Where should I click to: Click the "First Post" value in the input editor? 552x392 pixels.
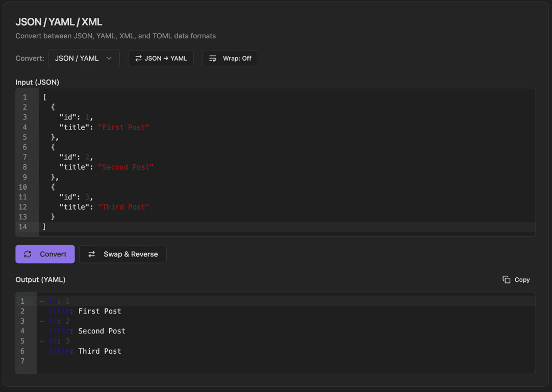pyautogui.click(x=123, y=127)
